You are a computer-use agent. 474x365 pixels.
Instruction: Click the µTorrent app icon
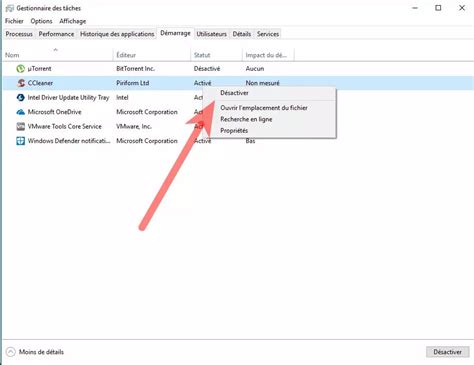point(21,69)
